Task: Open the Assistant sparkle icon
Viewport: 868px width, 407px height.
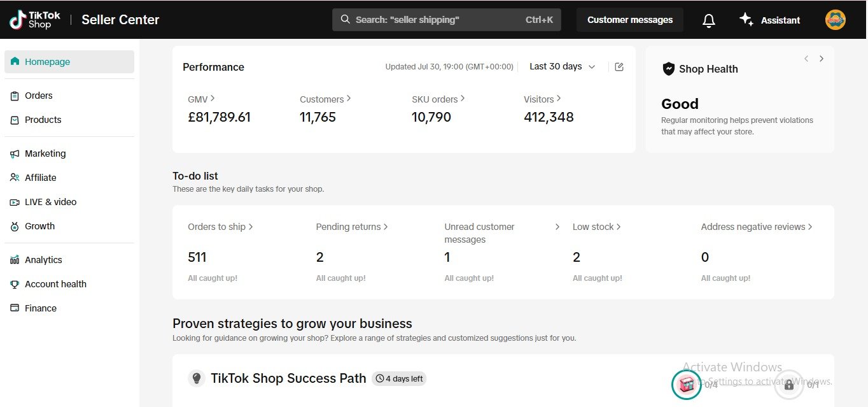Action: [746, 20]
